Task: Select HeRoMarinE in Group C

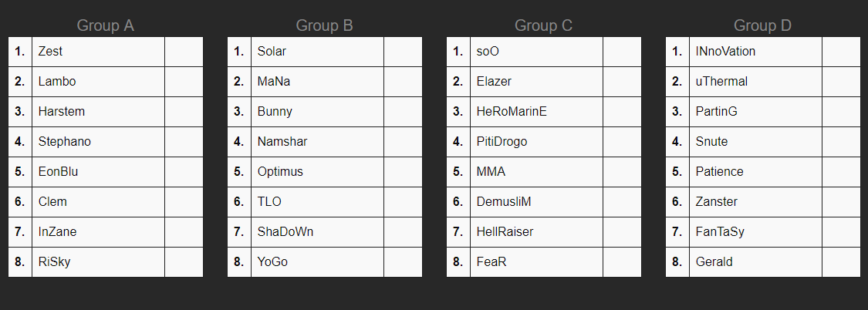Action: point(512,112)
